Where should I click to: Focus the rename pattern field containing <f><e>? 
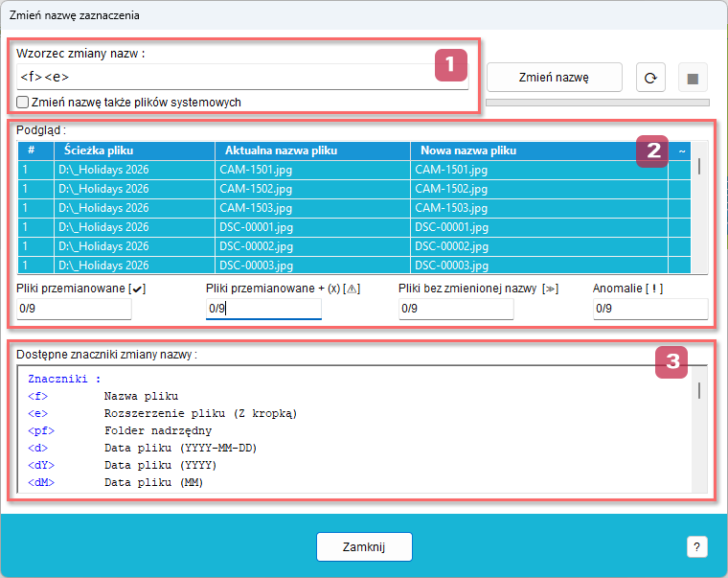click(x=242, y=77)
